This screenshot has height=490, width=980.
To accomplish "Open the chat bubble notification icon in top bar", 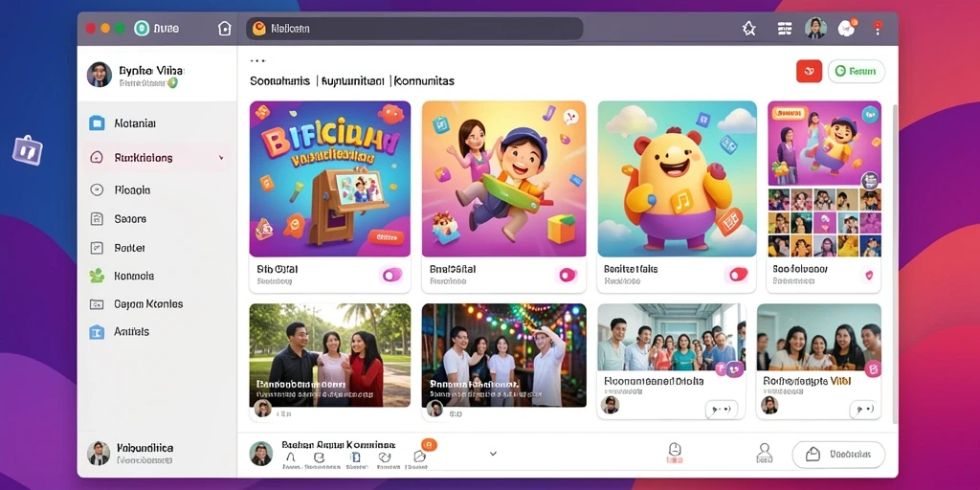I will (847, 28).
